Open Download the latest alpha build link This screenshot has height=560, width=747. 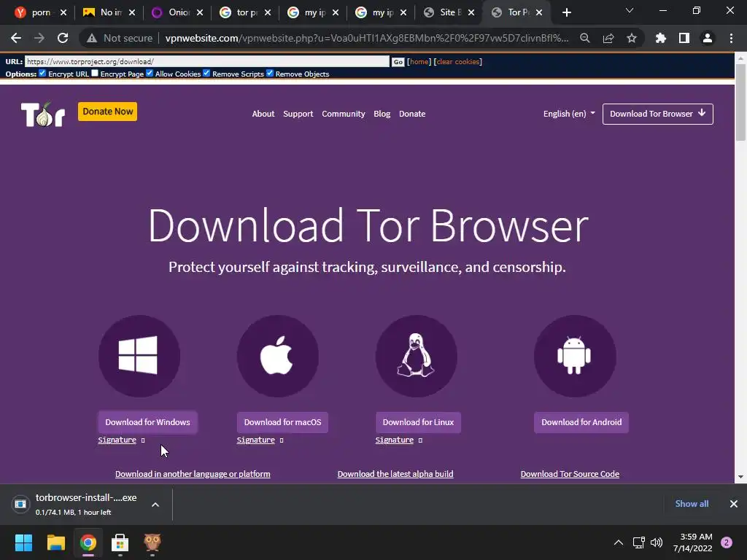[395, 474]
